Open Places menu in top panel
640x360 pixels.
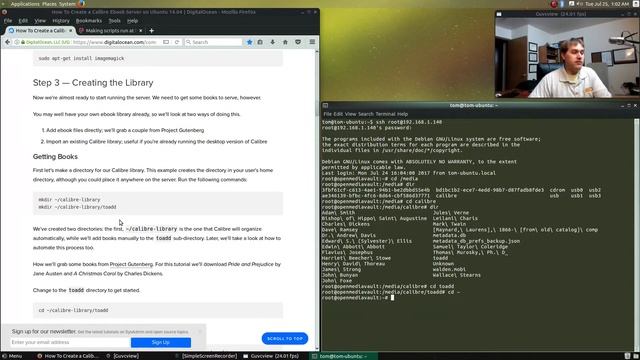tap(49, 4)
